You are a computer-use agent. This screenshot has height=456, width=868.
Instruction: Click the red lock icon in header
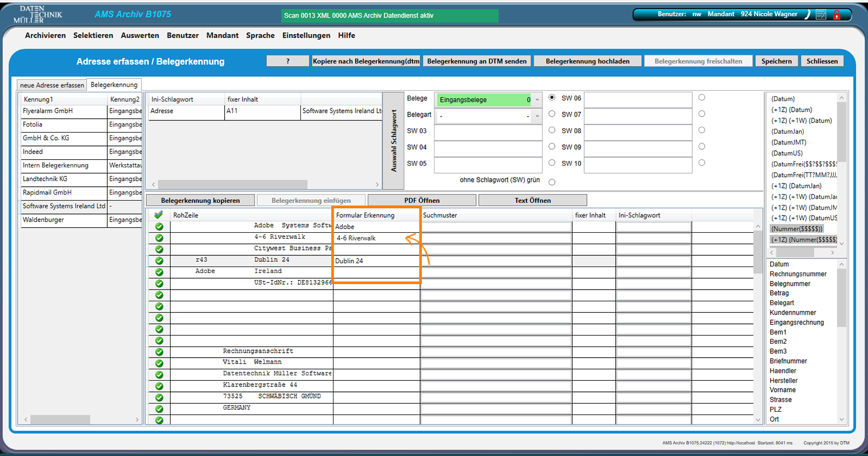pos(837,15)
